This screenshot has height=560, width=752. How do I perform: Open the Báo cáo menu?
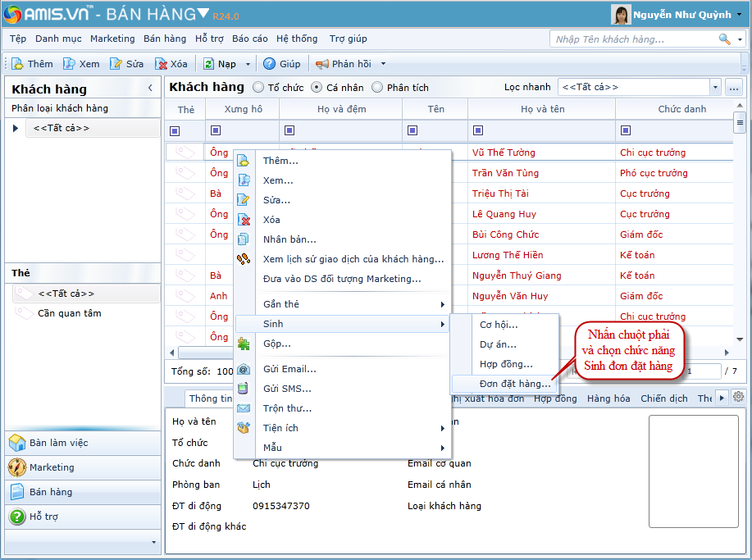pyautogui.click(x=249, y=39)
